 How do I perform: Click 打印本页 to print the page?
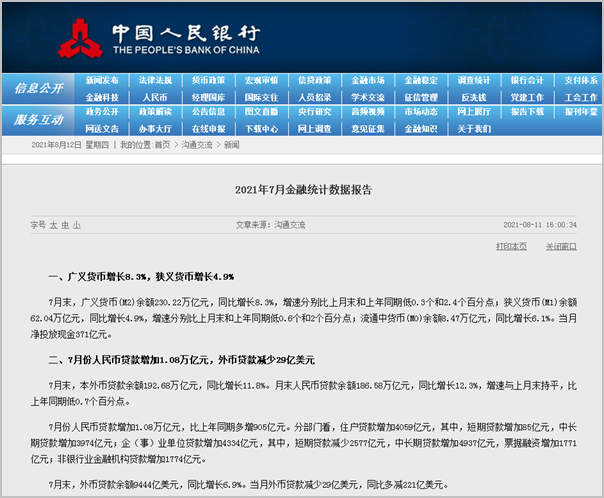coord(512,246)
